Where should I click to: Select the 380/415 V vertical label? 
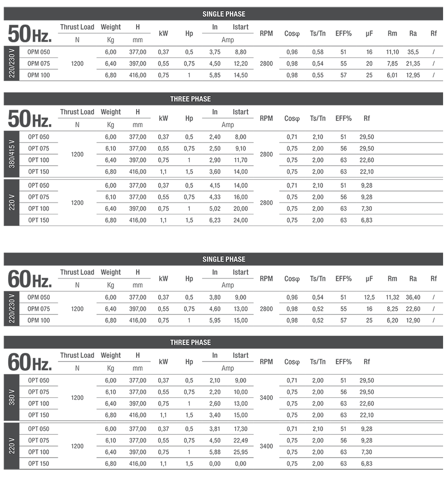click(12, 154)
